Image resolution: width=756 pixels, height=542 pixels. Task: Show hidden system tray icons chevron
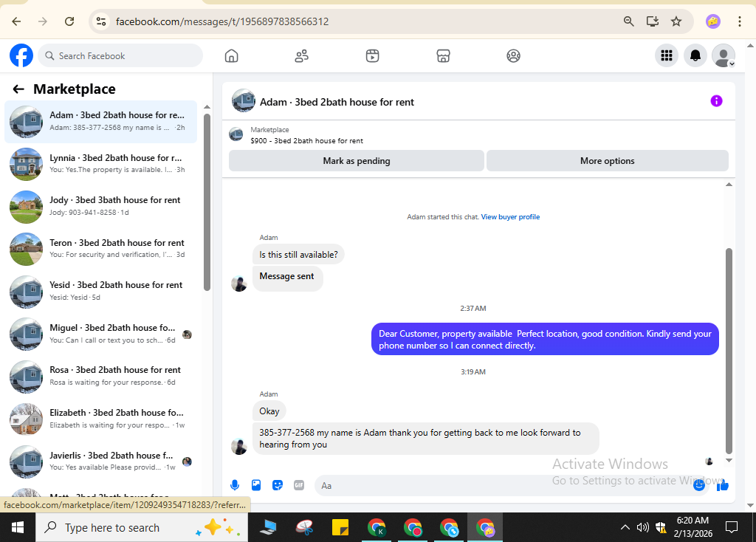coord(625,527)
